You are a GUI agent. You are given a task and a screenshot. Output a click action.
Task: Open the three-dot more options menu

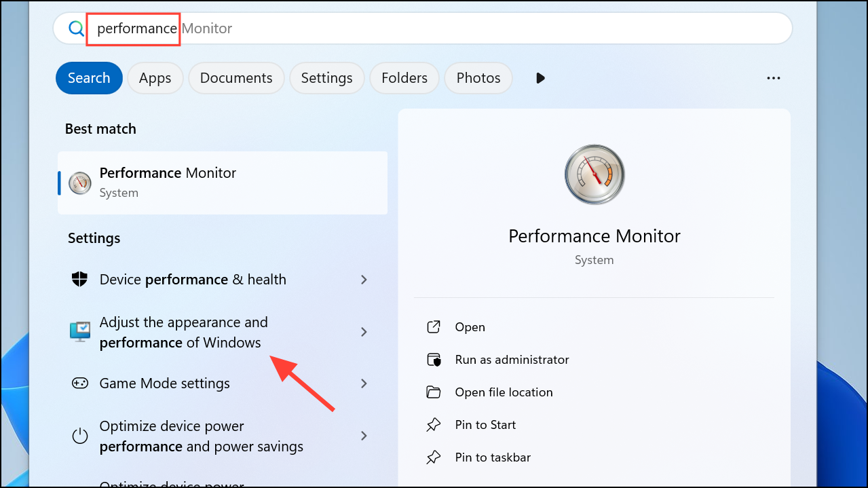774,78
